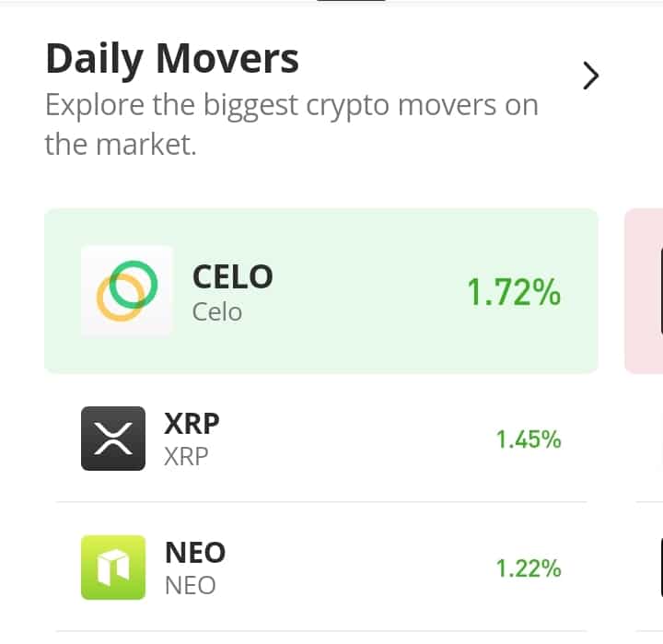Image resolution: width=663 pixels, height=644 pixels.
Task: Select the CELO top gainer card
Action: [x=321, y=291]
